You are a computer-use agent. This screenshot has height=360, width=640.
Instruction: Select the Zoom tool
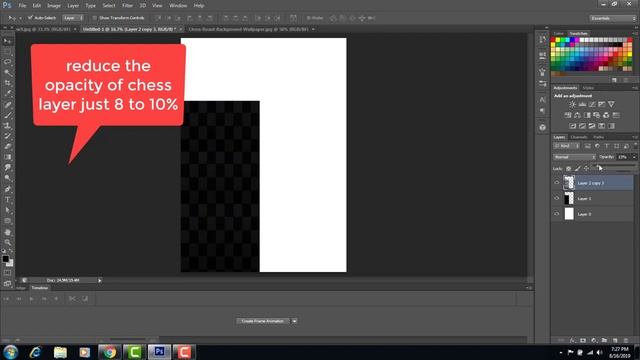click(7, 242)
